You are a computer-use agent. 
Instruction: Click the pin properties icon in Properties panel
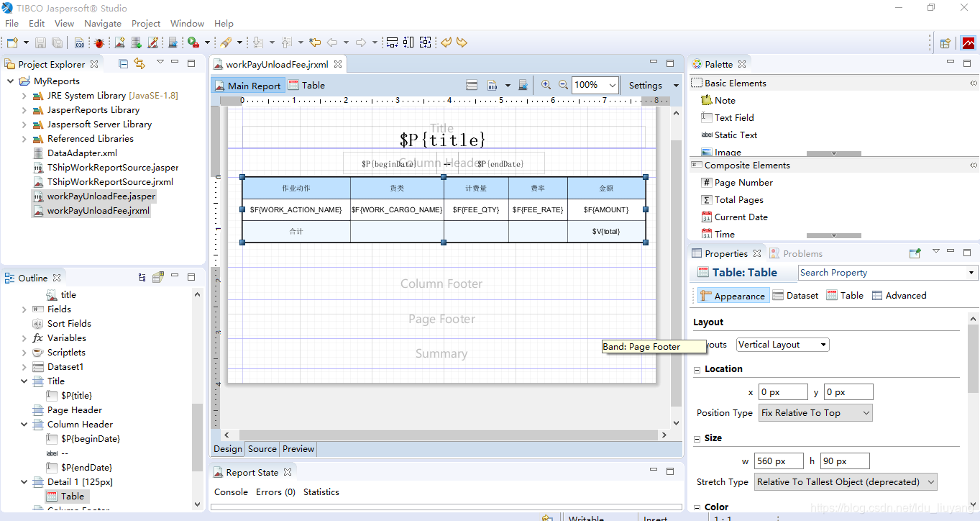915,253
